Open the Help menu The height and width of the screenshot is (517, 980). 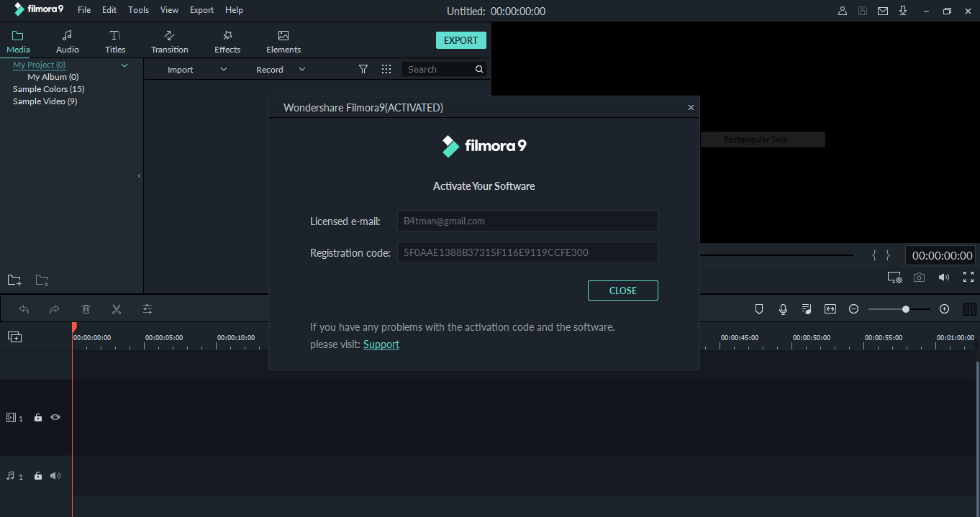click(234, 10)
